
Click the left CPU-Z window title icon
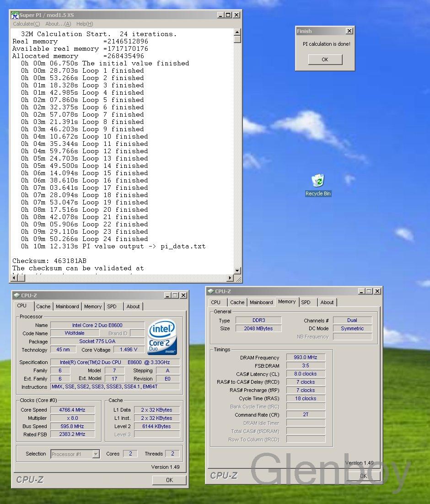point(17,295)
